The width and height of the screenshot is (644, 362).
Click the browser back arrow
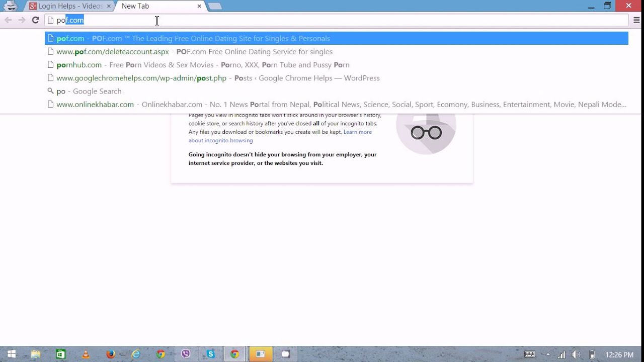[x=8, y=20]
